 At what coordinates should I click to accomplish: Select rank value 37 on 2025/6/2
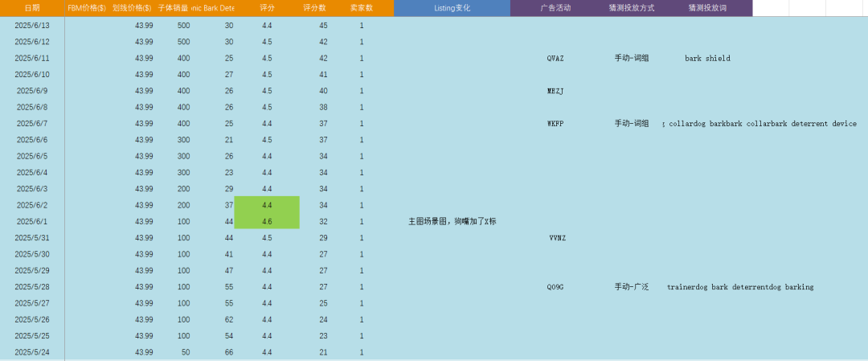coord(229,205)
